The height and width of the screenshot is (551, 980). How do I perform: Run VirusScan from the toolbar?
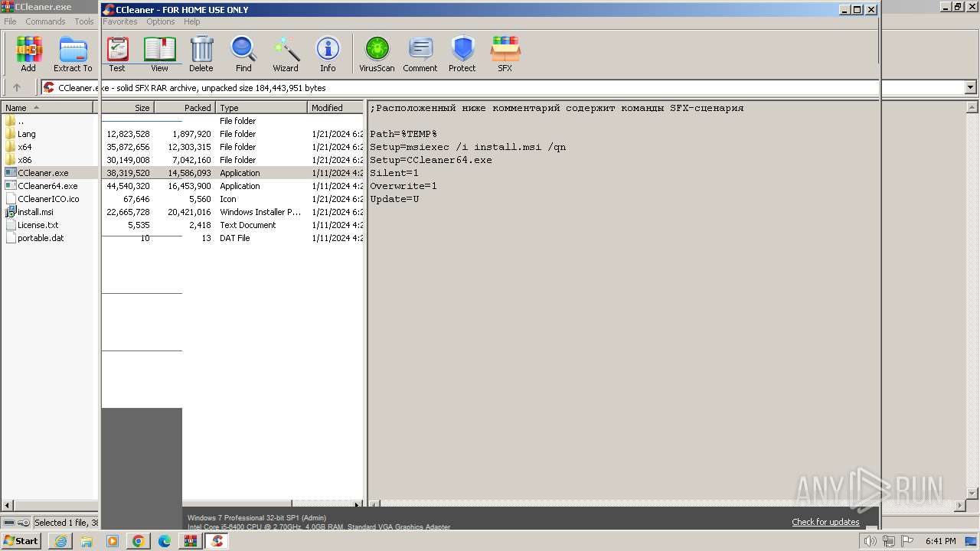[377, 54]
